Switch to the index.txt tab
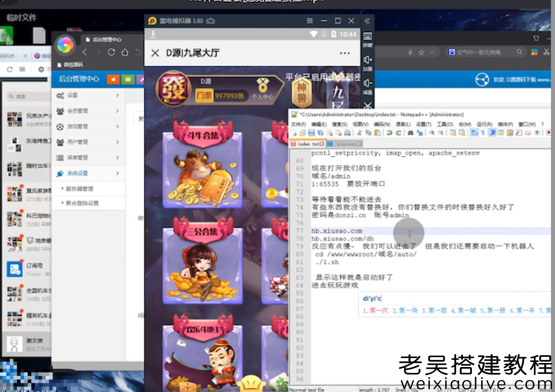Screen dimensions: 555x392 (307, 144)
